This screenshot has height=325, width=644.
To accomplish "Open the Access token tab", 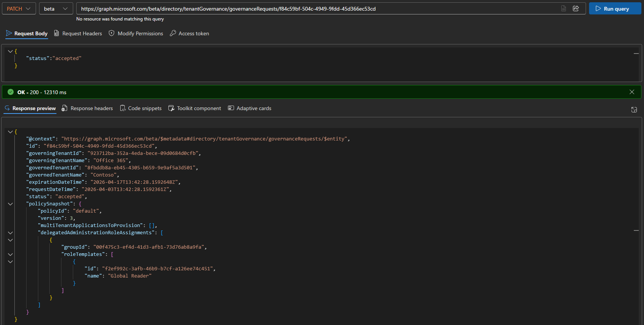I will [190, 33].
